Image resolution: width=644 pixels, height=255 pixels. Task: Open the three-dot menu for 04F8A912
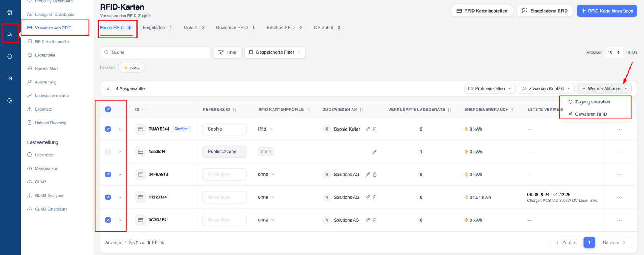[619, 175]
